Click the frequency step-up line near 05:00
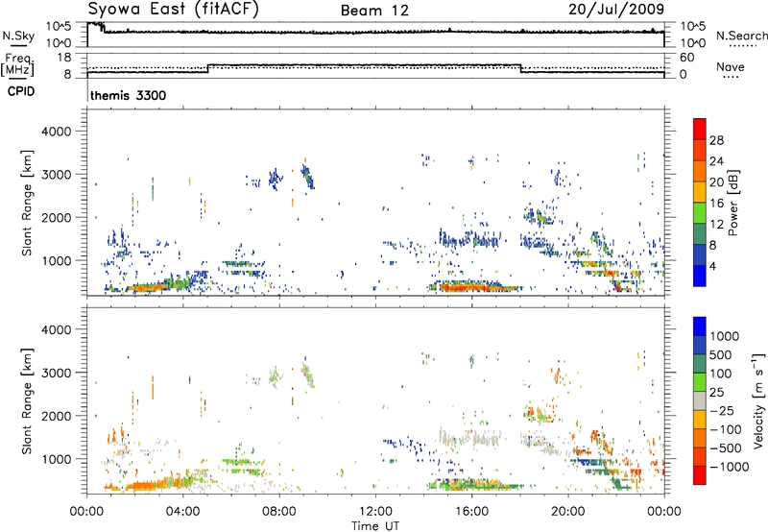The width and height of the screenshot is (768, 532). 208,68
